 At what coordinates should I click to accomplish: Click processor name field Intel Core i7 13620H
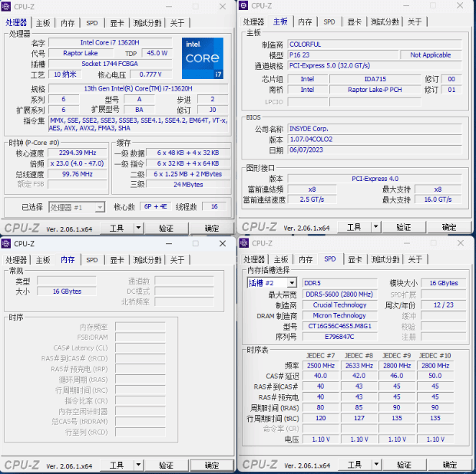click(x=111, y=42)
